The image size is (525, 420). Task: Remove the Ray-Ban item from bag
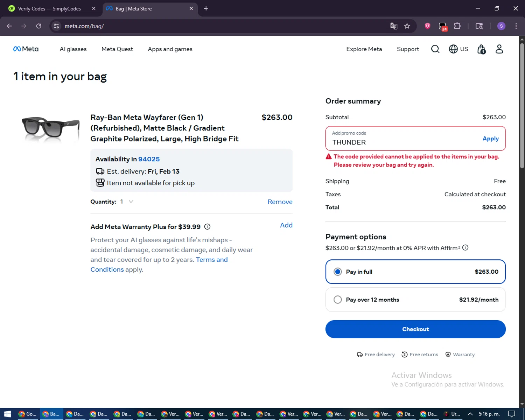[280, 202]
